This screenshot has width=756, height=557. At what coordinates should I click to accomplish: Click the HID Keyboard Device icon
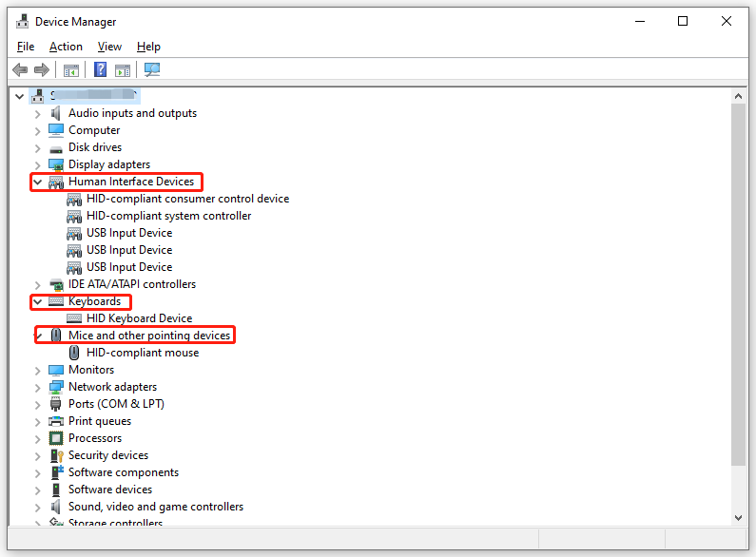click(74, 318)
